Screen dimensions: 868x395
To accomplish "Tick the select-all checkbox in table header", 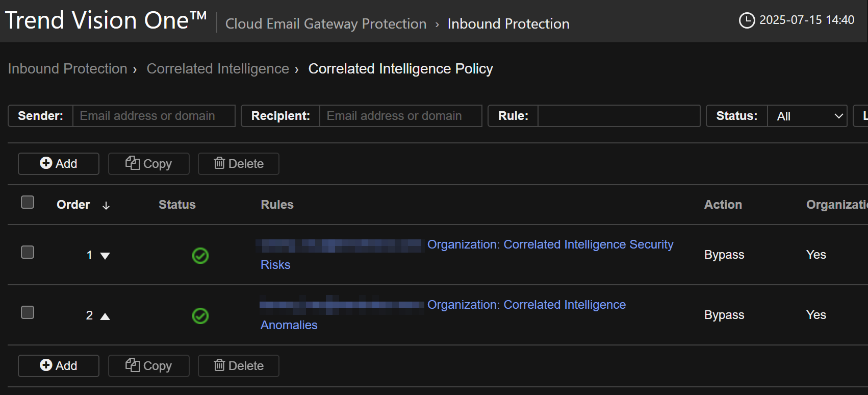I will point(28,203).
